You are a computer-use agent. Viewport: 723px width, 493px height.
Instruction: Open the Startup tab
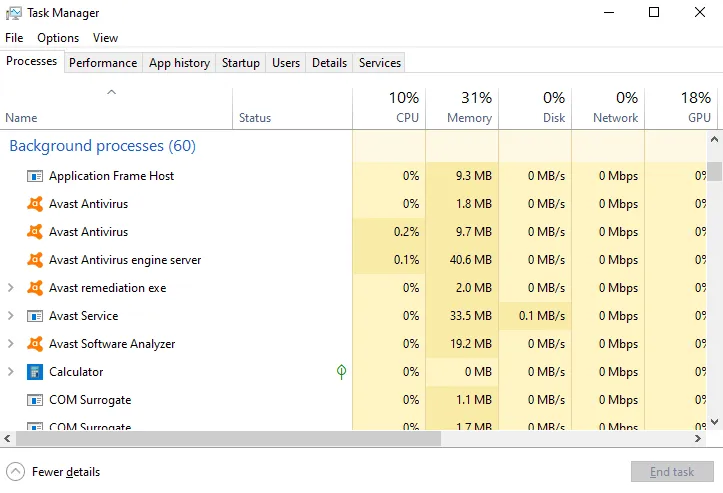pos(241,63)
